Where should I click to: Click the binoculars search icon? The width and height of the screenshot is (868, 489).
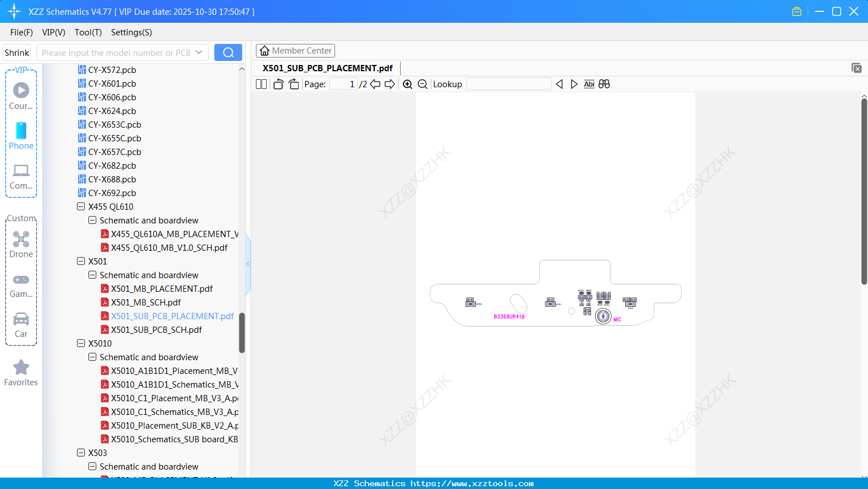pyautogui.click(x=604, y=84)
